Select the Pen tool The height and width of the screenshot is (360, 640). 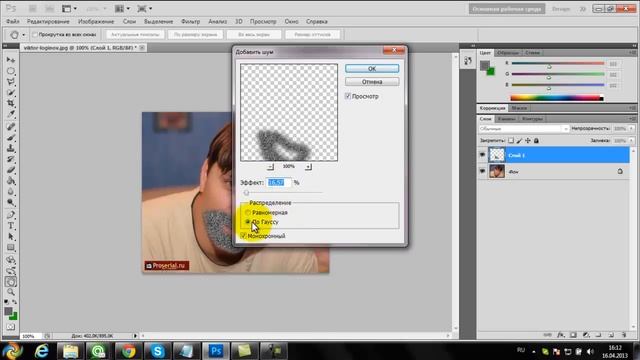pos(11,215)
